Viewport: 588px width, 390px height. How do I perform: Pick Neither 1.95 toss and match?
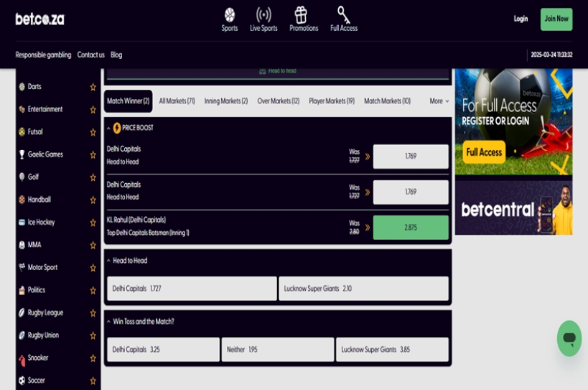click(278, 350)
